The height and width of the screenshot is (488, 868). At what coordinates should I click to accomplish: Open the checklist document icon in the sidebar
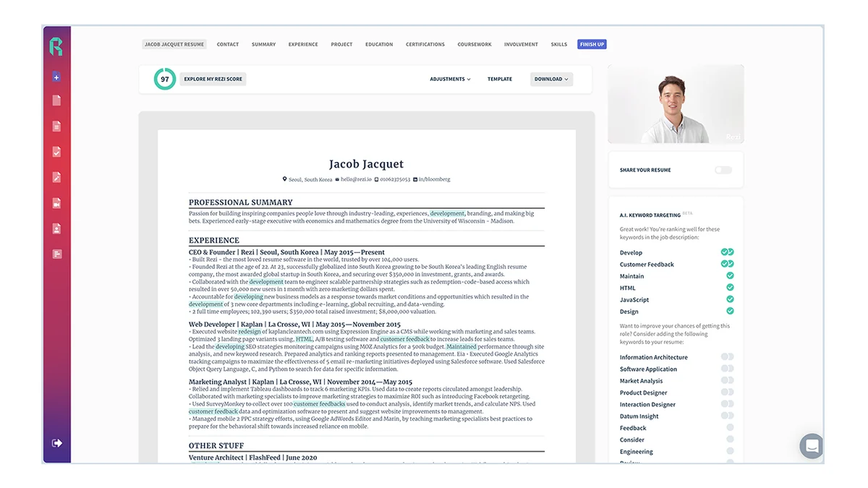pyautogui.click(x=56, y=151)
